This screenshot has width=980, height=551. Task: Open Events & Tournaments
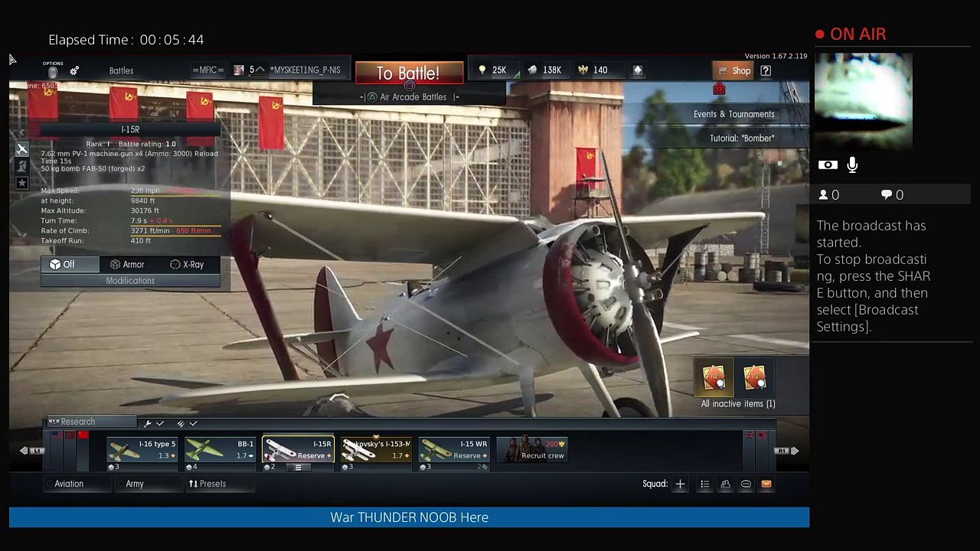coord(733,114)
